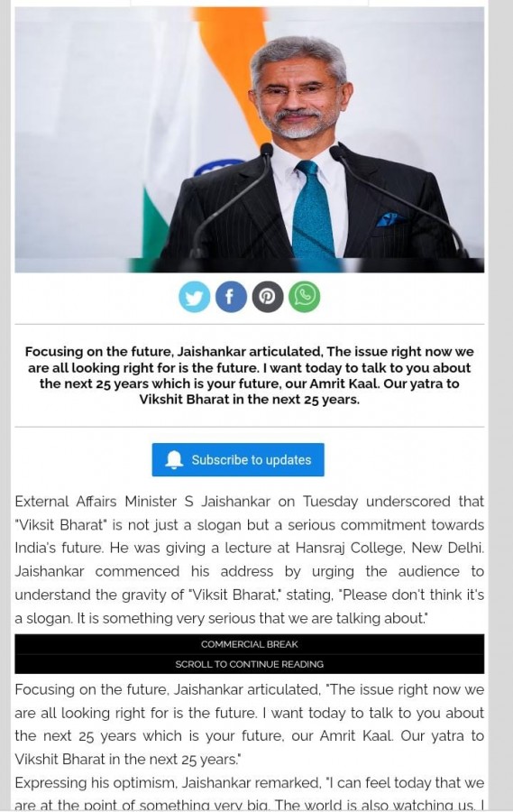513x812 pixels.
Task: Click SCROLL TO CONTINUE READING bar
Action: [x=249, y=664]
